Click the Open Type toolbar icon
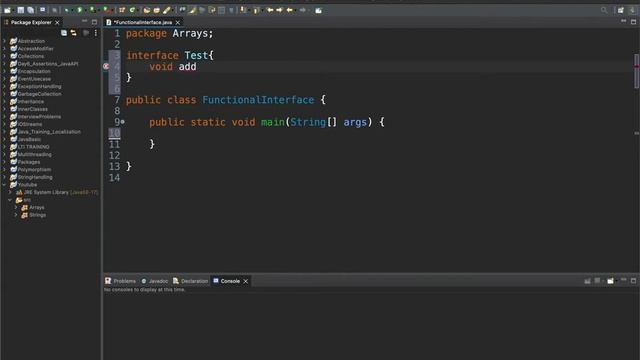This screenshot has height=360, width=640. click(147, 10)
